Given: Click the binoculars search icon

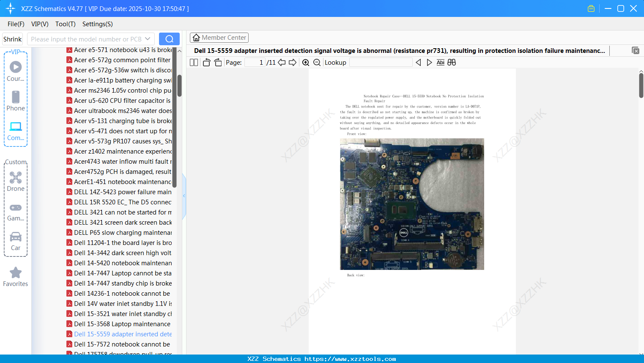Looking at the screenshot, I should click(x=452, y=63).
